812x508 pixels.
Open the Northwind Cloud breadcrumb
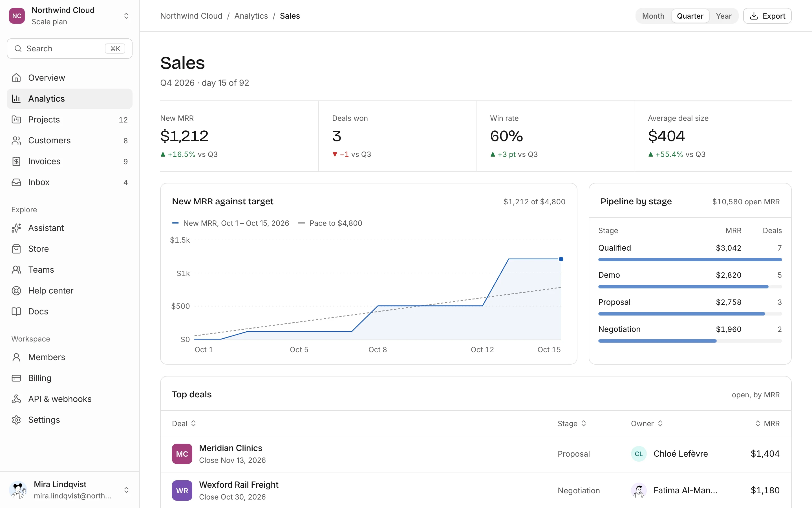click(191, 16)
